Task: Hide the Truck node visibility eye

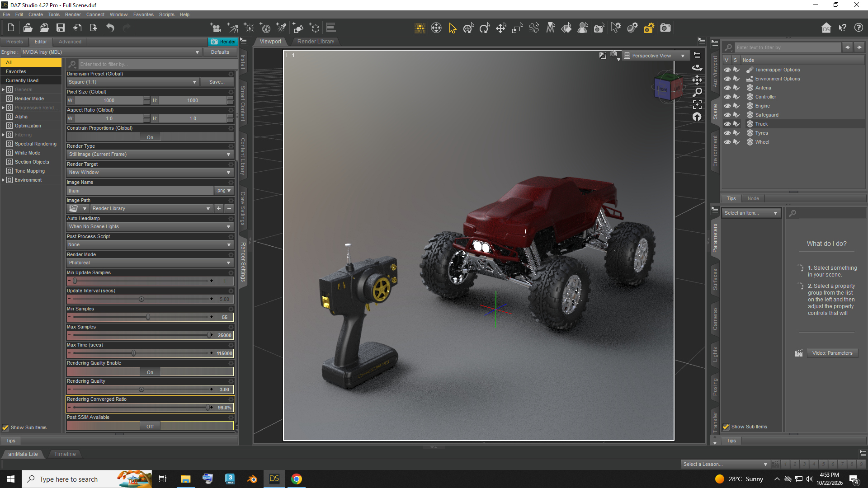Action: (x=727, y=124)
